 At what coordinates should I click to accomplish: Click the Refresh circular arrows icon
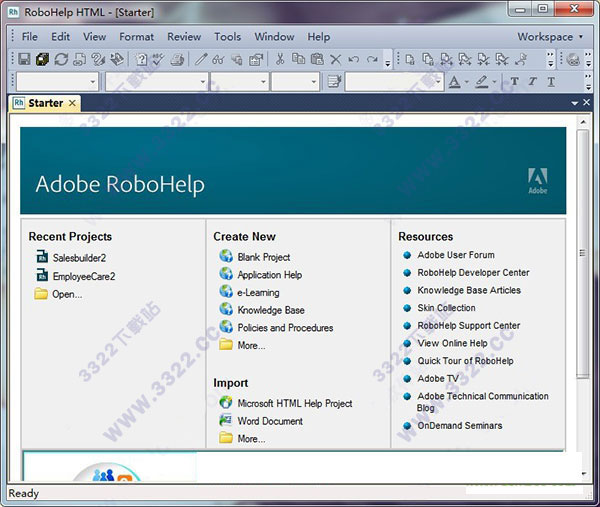(62, 60)
